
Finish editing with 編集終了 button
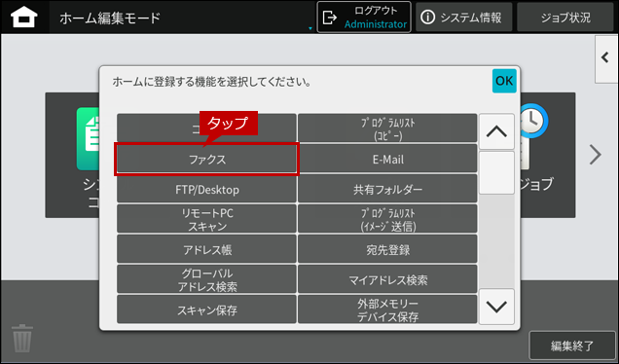572,346
